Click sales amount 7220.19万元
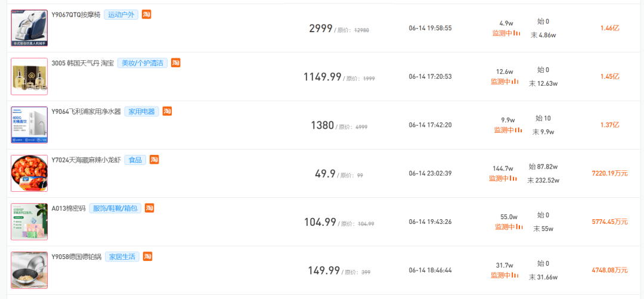This screenshot has height=299, width=644. [609, 173]
